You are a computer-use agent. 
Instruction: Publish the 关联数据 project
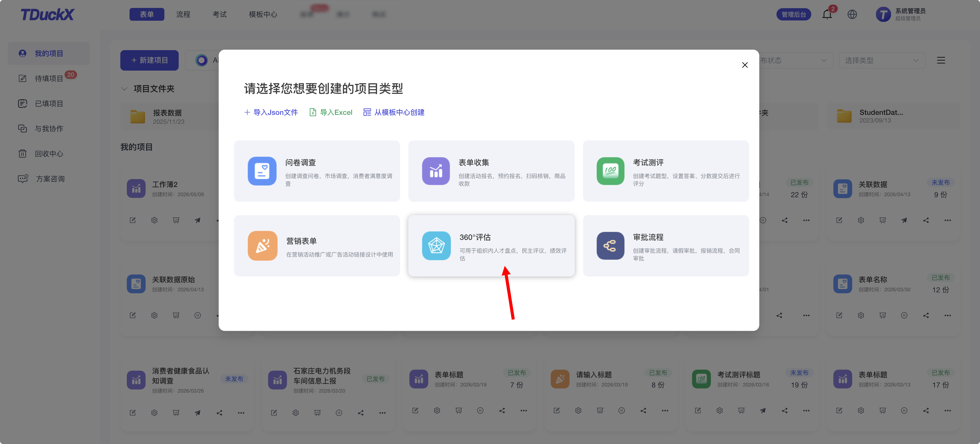click(904, 220)
